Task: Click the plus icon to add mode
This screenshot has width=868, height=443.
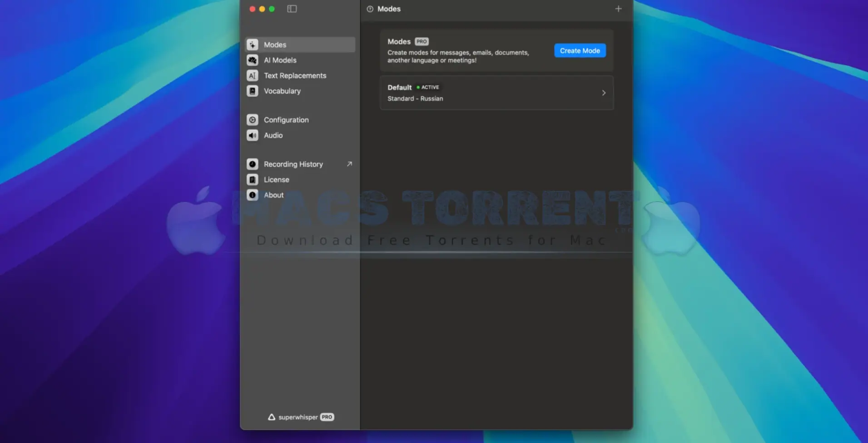Action: click(x=618, y=9)
